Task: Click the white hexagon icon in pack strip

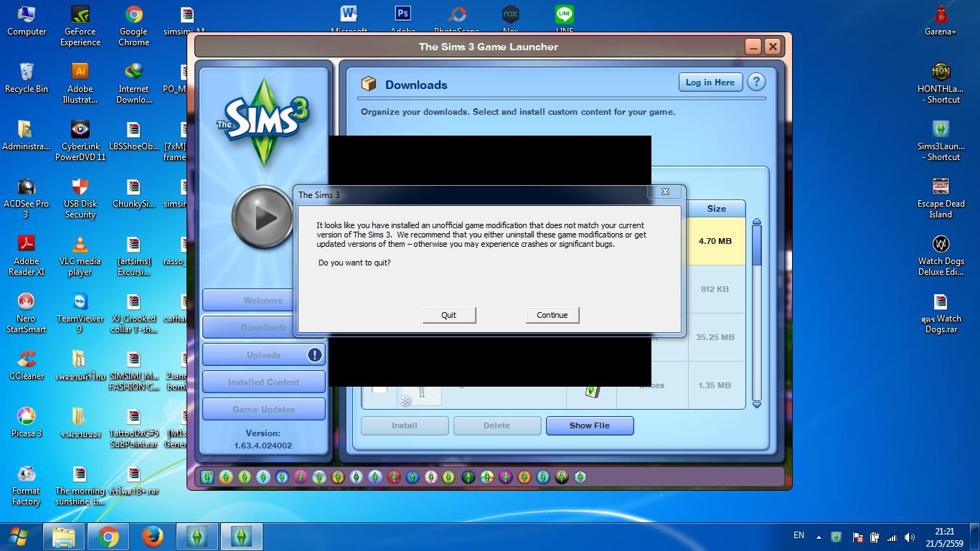Action: tap(580, 476)
